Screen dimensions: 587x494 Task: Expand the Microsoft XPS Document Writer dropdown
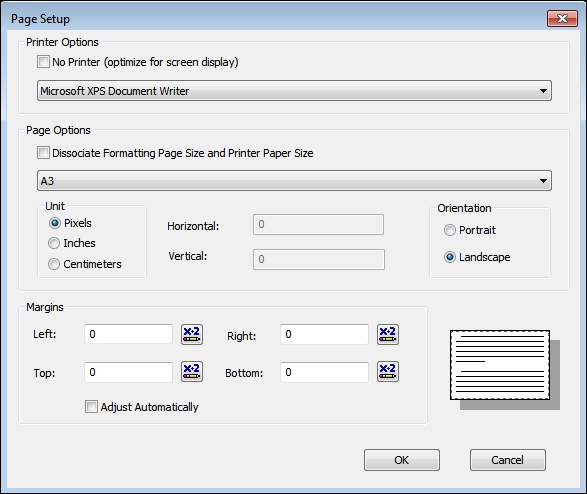point(294,91)
